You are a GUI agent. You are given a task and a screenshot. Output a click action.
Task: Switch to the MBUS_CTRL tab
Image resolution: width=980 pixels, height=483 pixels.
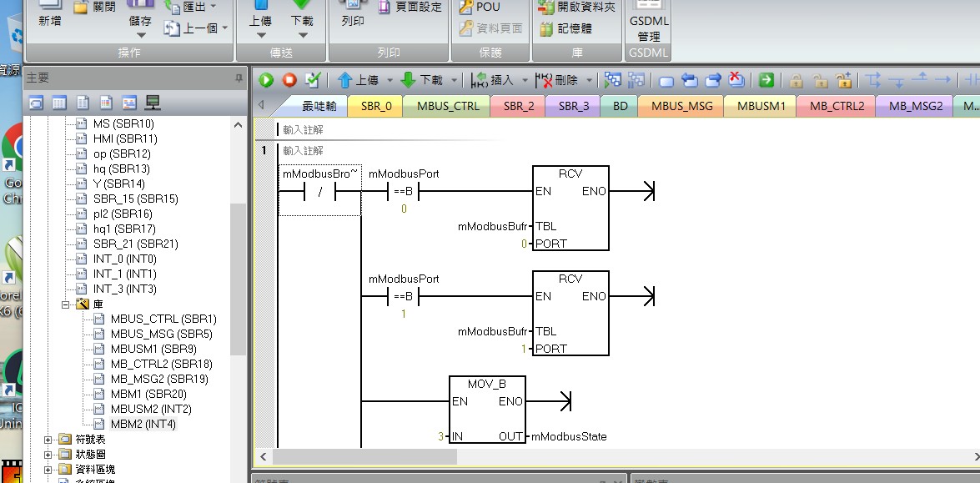click(448, 106)
